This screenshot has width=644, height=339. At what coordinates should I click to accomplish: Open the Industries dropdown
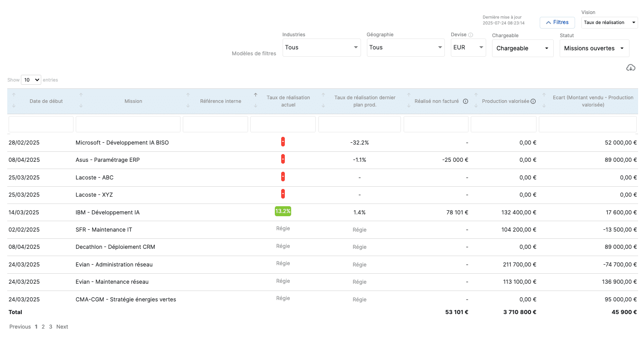[321, 48]
